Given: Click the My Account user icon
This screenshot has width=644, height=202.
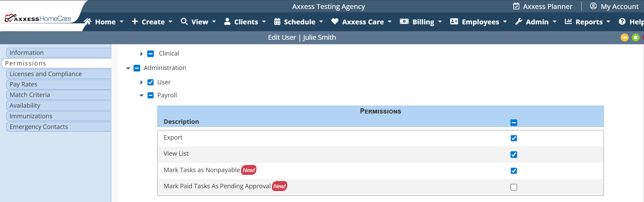Looking at the screenshot, I should pyautogui.click(x=593, y=6).
